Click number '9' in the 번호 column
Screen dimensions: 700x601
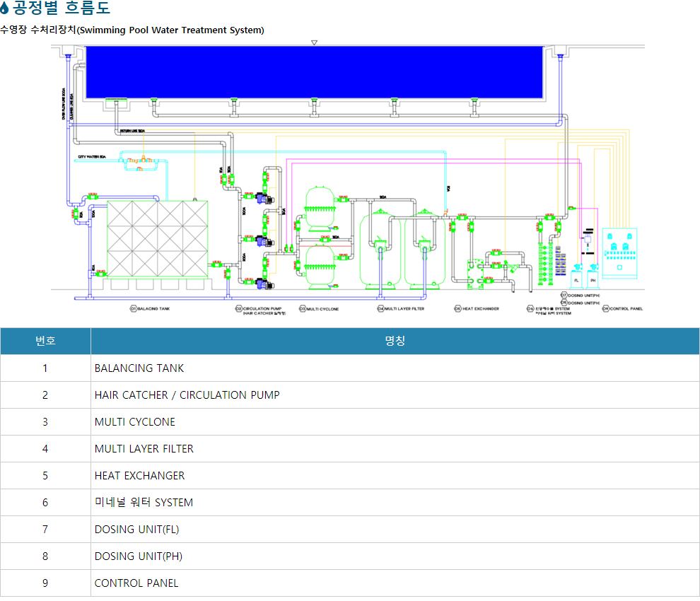coord(45,583)
